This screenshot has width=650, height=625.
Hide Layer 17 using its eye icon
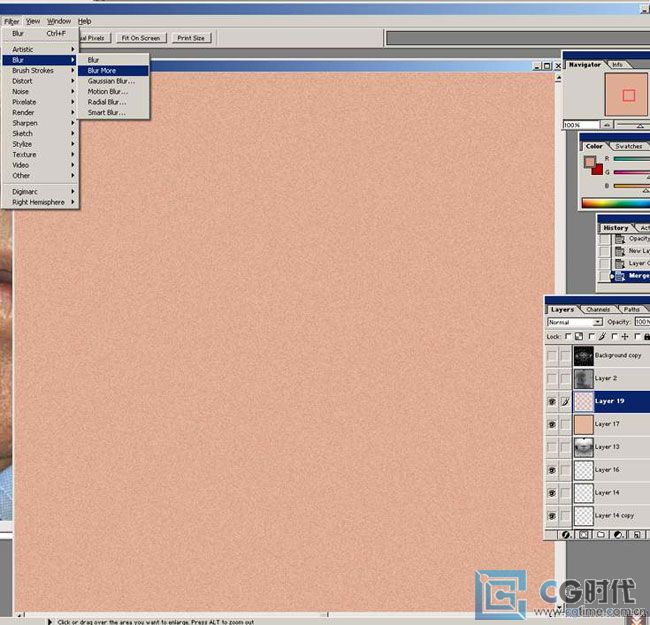(552, 424)
